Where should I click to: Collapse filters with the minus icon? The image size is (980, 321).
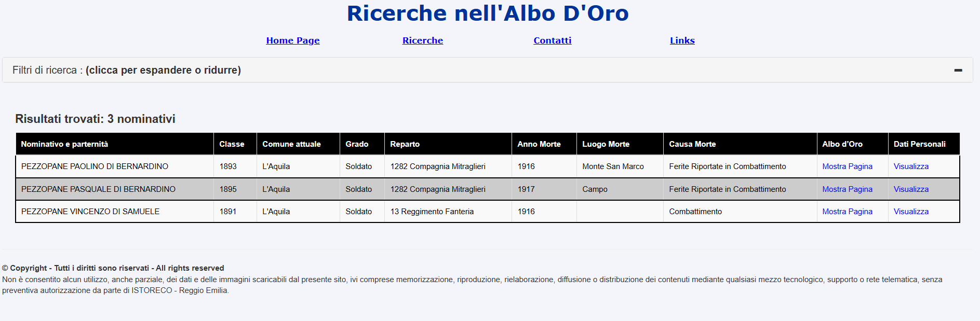[x=958, y=70]
